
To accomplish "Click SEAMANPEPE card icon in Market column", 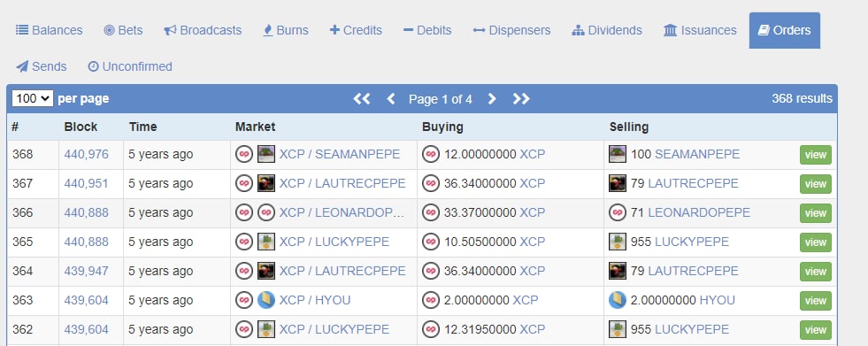I will point(266,154).
